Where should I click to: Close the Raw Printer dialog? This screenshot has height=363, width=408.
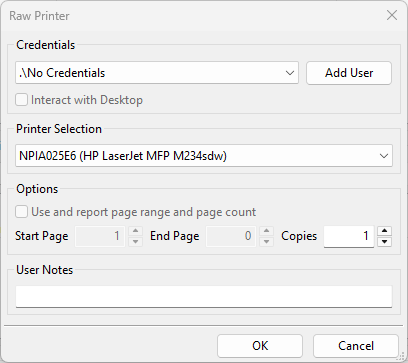(x=392, y=15)
